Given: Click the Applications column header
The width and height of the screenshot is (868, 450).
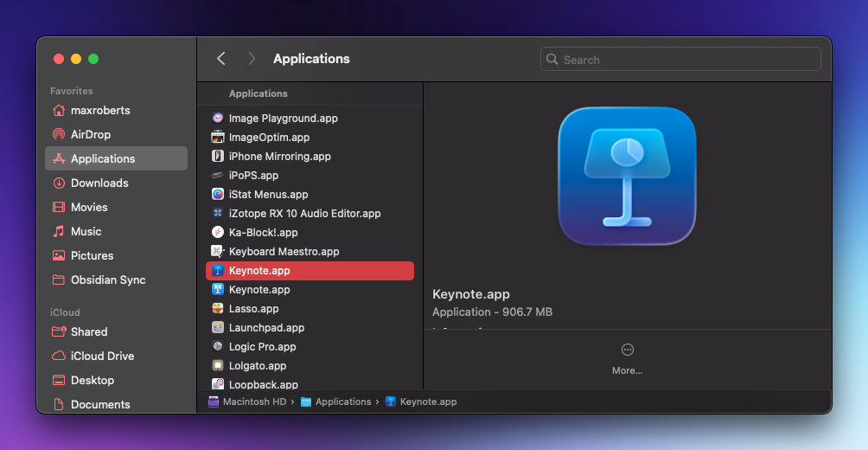Looking at the screenshot, I should [258, 93].
